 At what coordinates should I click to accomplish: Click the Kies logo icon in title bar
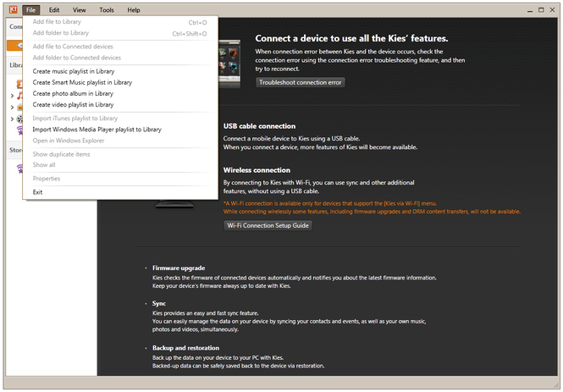[13, 9]
